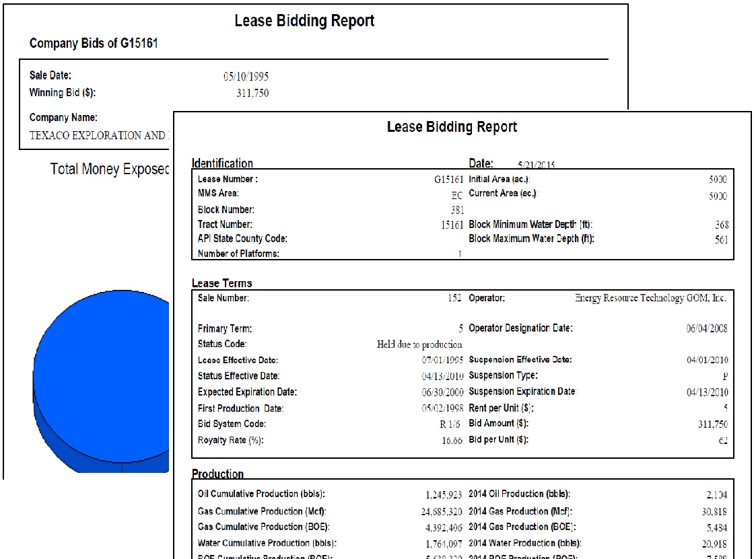
Task: Click the 'Sale Number:' label
Action: pos(224,298)
